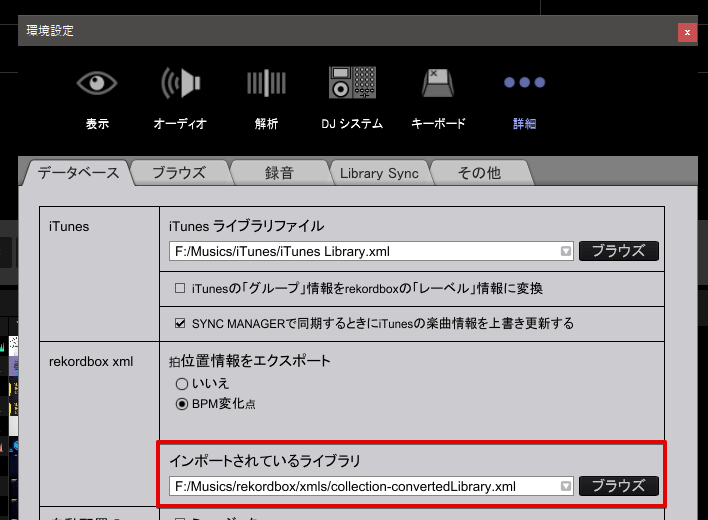Expand the iTunes library file dropdown arrow
The image size is (708, 520).
pyautogui.click(x=566, y=251)
